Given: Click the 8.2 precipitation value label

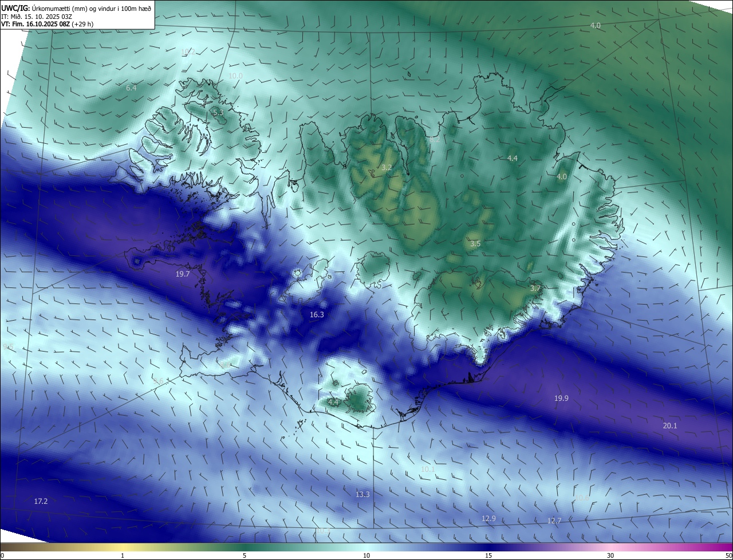Looking at the screenshot, I should coord(435,139).
